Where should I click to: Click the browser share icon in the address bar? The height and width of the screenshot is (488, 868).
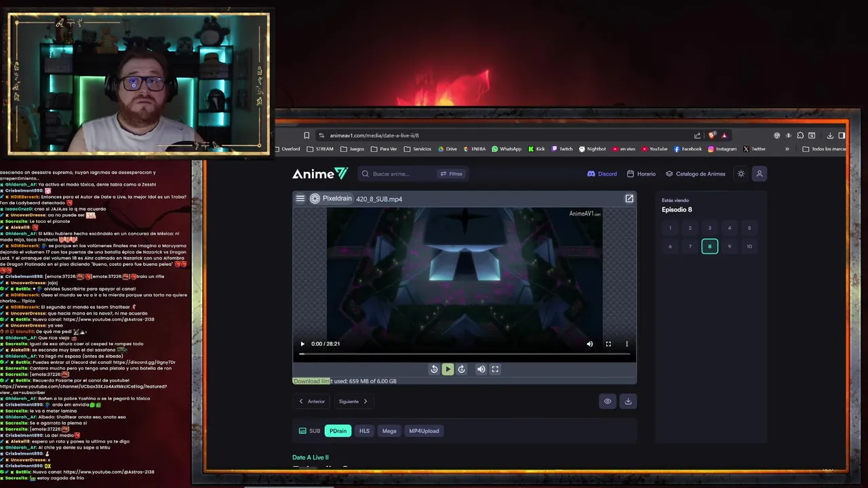coord(697,135)
